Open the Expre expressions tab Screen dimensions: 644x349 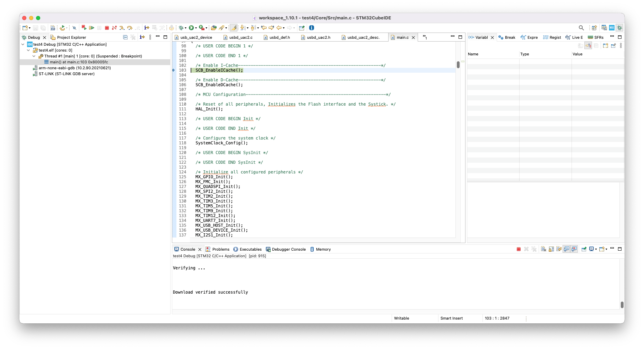[x=529, y=37]
